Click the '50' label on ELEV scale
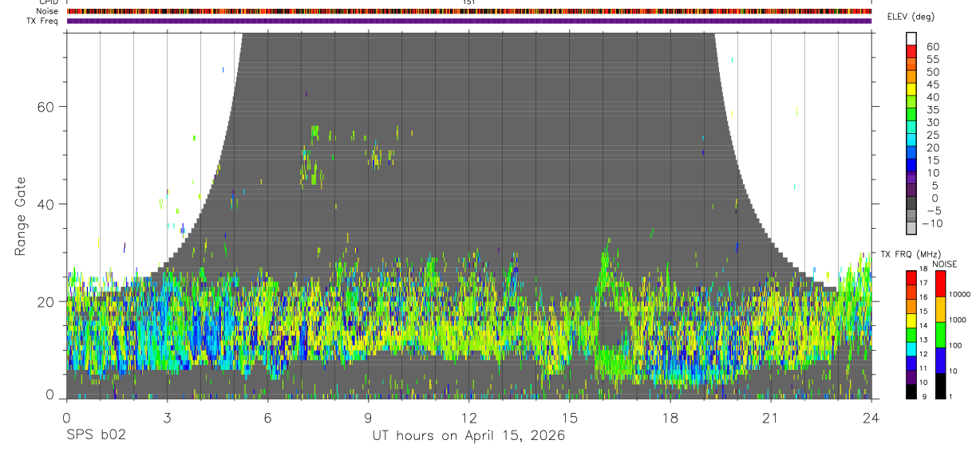Viewport: 980px width, 452px height. 933,72
